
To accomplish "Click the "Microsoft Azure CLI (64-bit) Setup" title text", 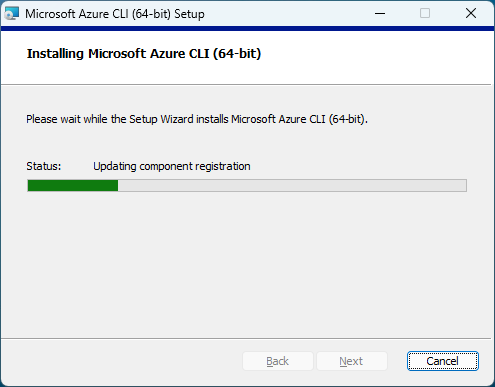I will pos(115,14).
